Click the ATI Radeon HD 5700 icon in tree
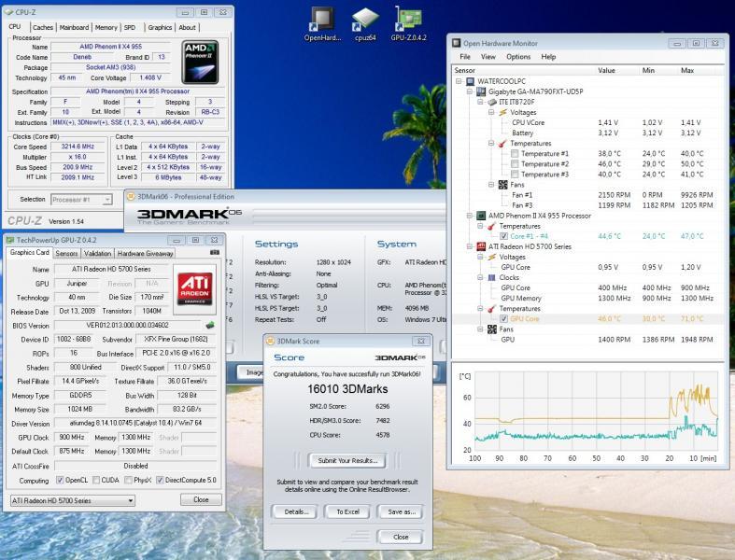Screen dimensions: 735x560 [x=481, y=246]
